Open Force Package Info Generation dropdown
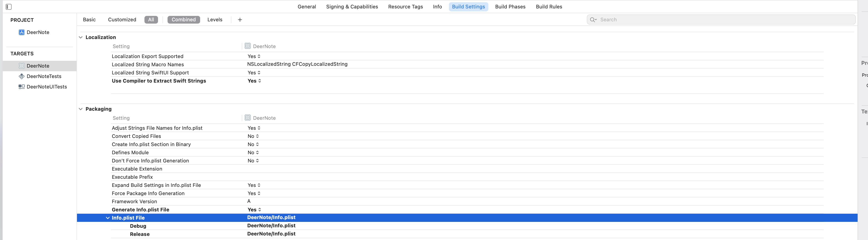This screenshot has height=240, width=868. tap(254, 193)
